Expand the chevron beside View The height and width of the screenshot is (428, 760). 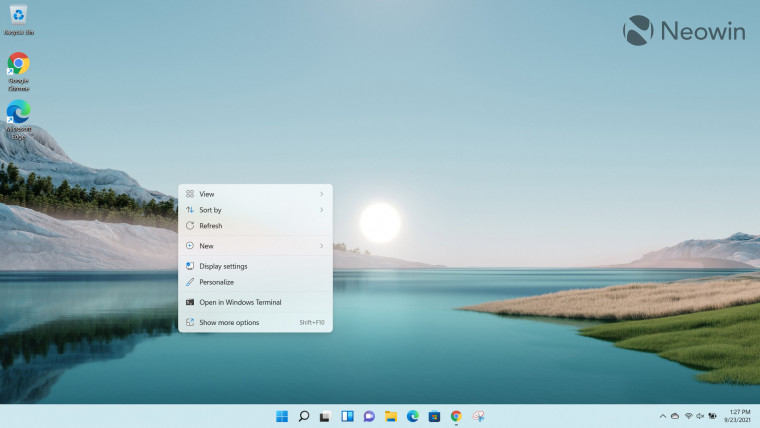coord(321,194)
